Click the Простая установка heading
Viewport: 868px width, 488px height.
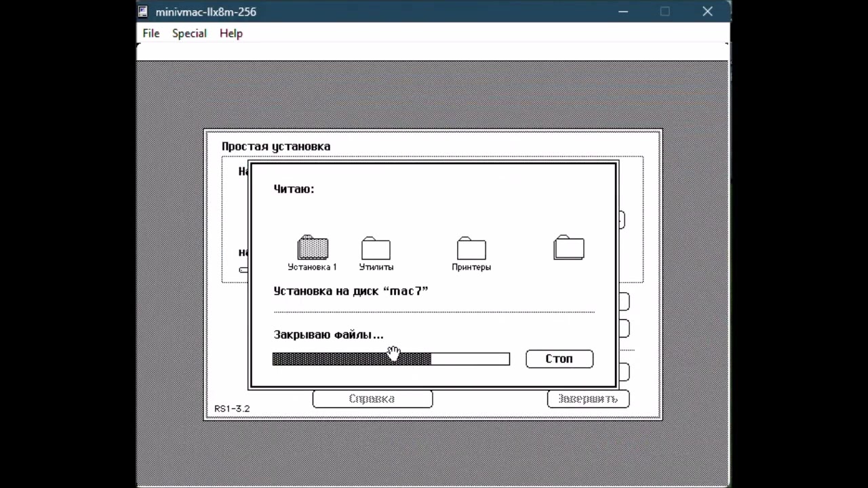pyautogui.click(x=276, y=146)
